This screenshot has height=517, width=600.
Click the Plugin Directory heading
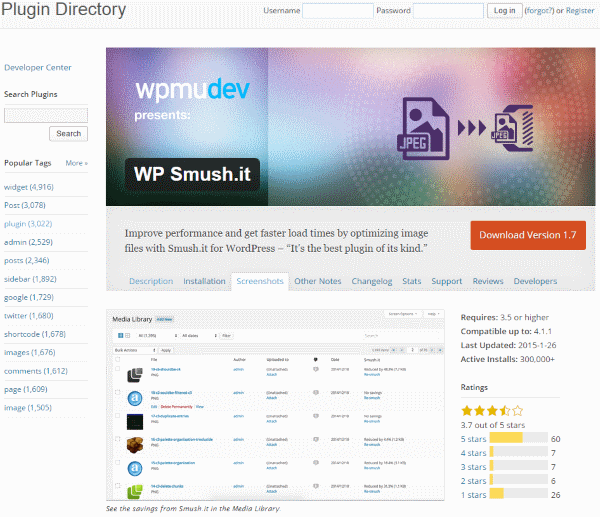[x=64, y=9]
